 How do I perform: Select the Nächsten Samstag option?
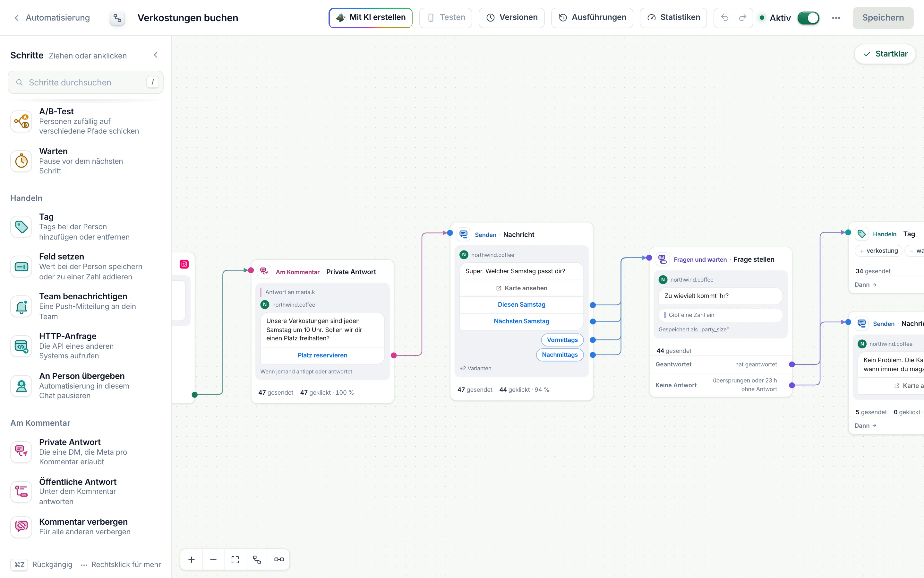click(521, 321)
